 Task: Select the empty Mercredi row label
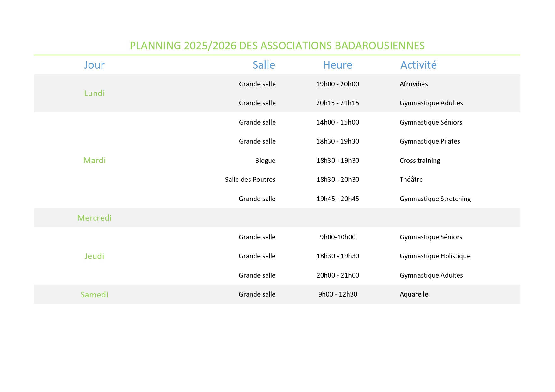tap(94, 218)
